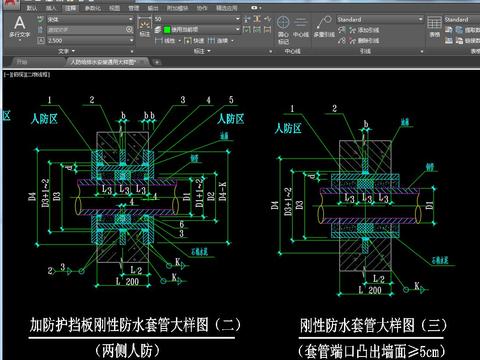Click 链接数据 link data
The width and height of the screenshot is (480, 360).
(468, 41)
